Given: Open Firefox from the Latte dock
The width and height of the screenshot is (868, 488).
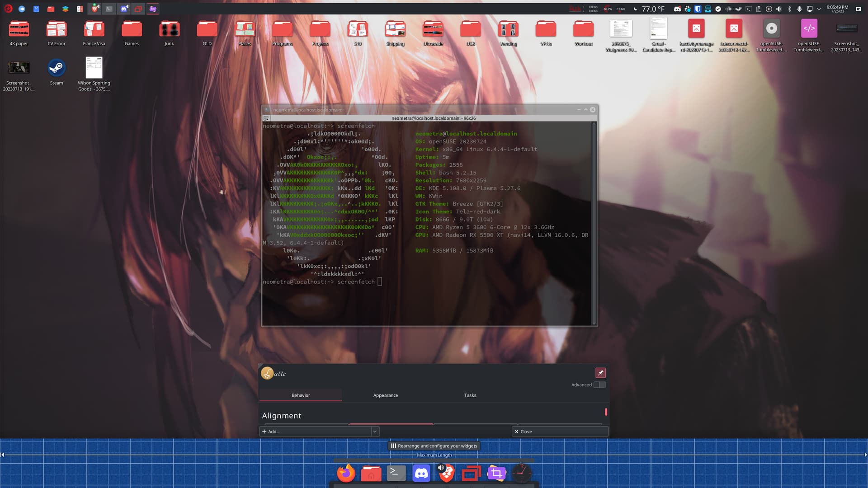Looking at the screenshot, I should [346, 473].
